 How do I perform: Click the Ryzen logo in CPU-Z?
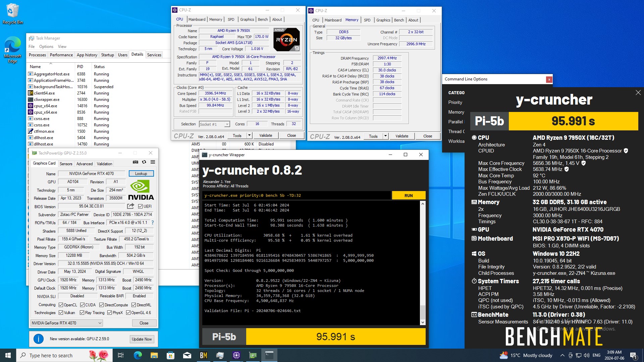pos(286,40)
